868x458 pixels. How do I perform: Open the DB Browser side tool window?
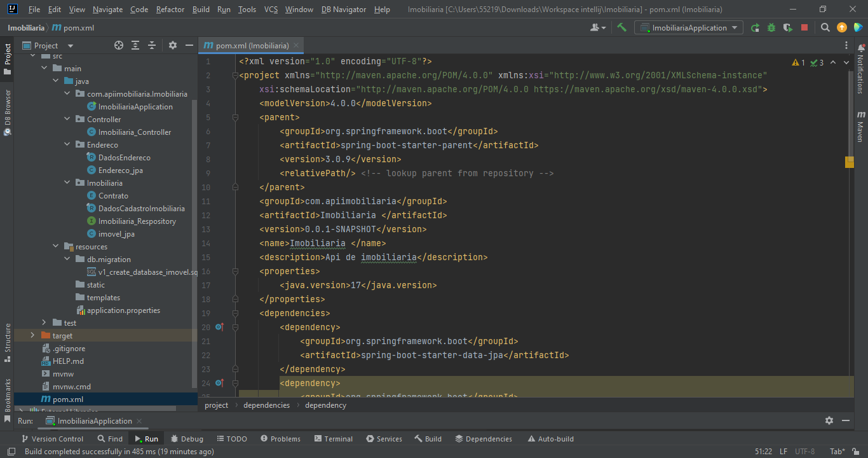(x=8, y=112)
